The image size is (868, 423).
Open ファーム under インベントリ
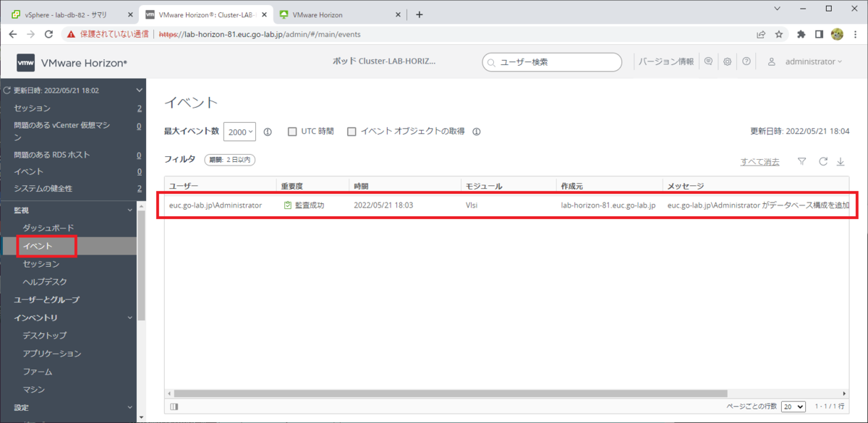tap(37, 372)
